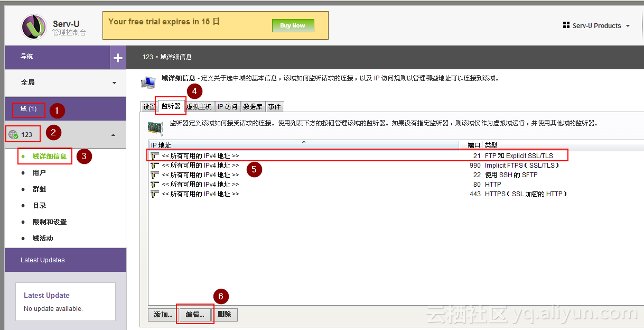
Task: Switch to the 设置 tab
Action: (150, 106)
